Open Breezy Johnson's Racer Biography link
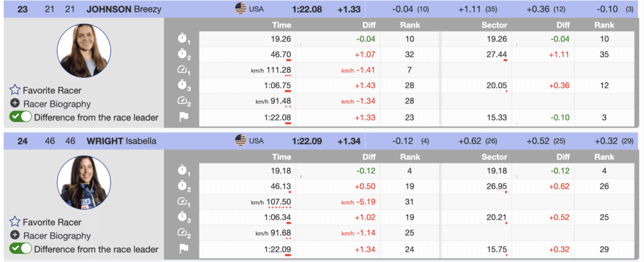644x262 pixels. point(57,104)
